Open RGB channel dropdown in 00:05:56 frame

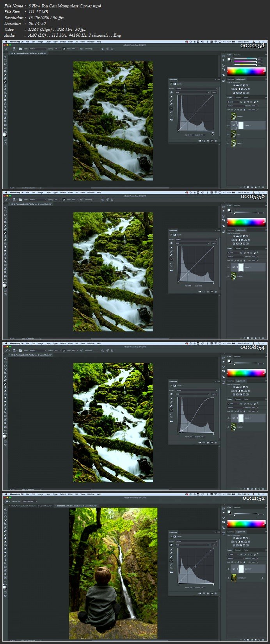click(192, 243)
